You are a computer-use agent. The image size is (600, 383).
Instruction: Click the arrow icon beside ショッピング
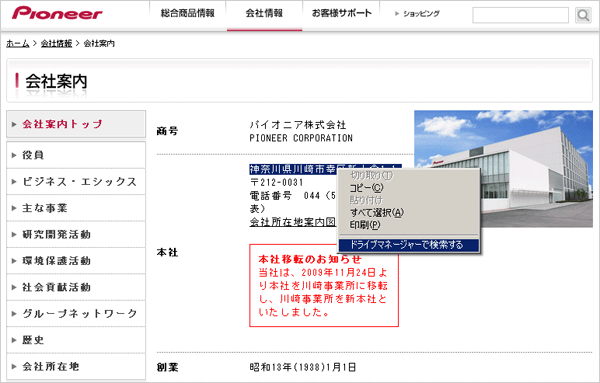(x=397, y=14)
